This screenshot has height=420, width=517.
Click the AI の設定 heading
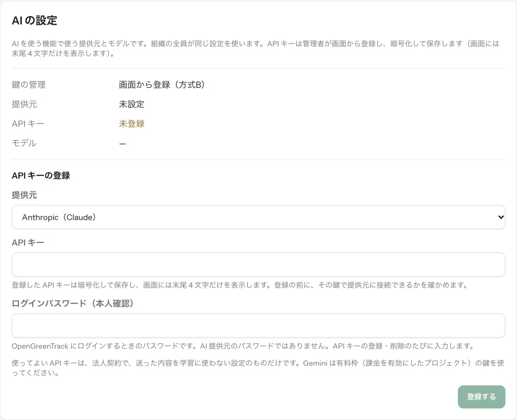(x=35, y=20)
